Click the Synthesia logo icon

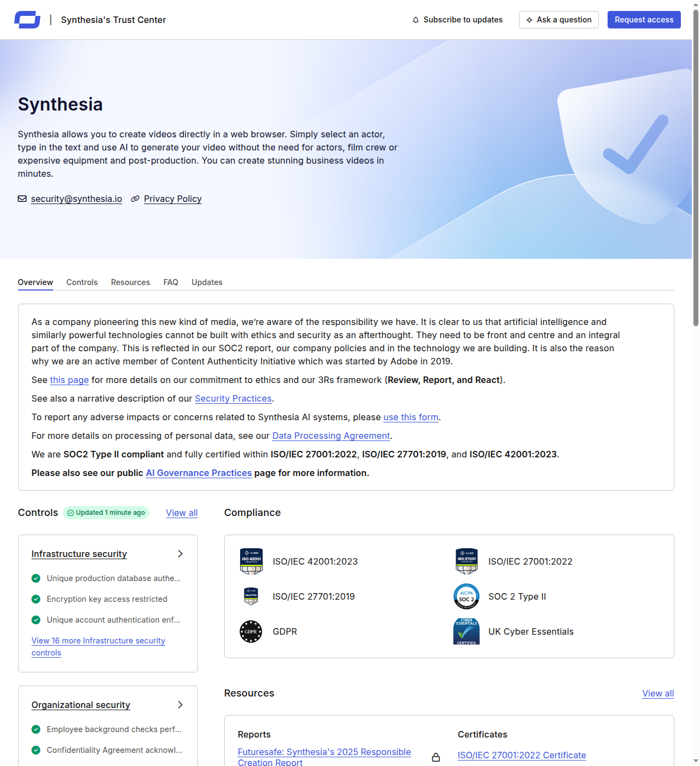click(27, 20)
